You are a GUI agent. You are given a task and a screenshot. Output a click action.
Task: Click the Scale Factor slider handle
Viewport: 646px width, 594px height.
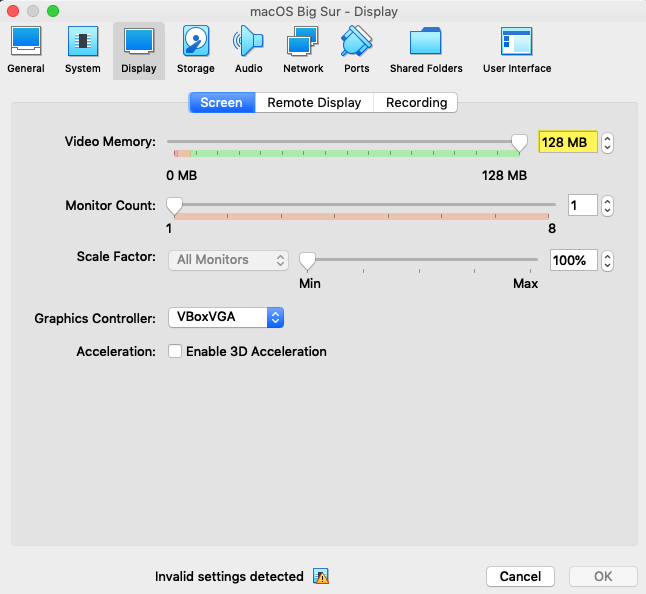tap(307, 261)
